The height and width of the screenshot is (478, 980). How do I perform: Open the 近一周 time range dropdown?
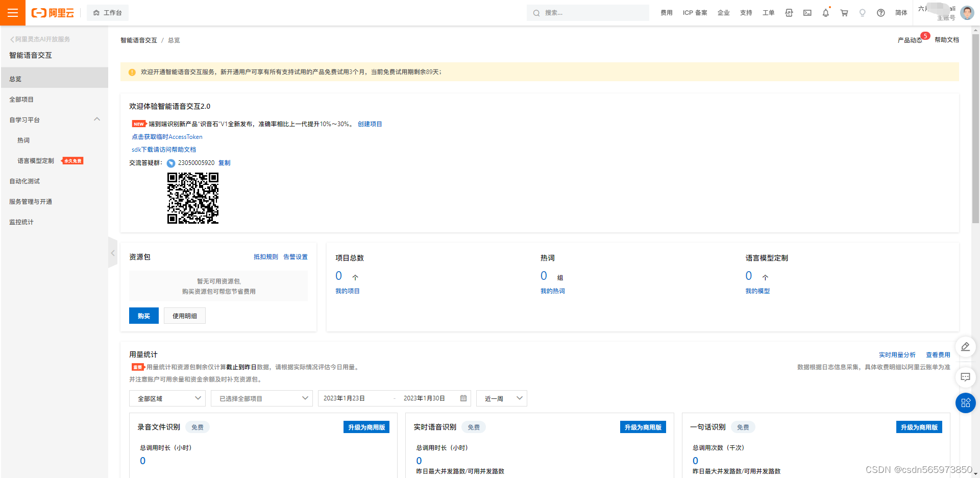502,398
